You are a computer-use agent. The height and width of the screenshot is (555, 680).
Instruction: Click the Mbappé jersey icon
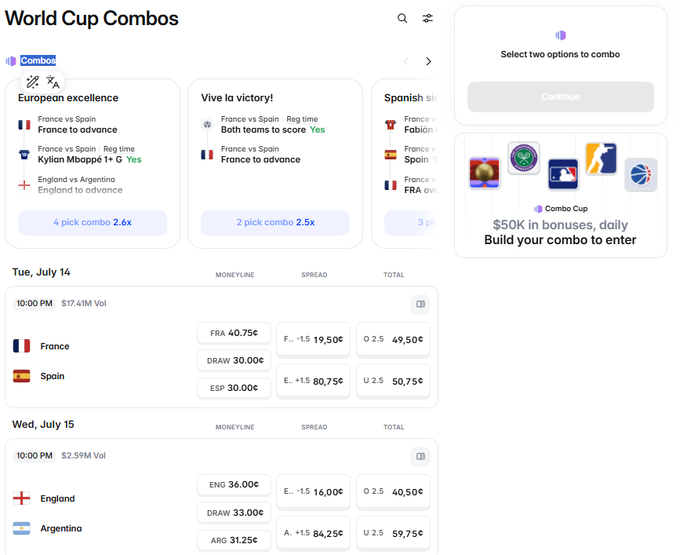(x=24, y=154)
